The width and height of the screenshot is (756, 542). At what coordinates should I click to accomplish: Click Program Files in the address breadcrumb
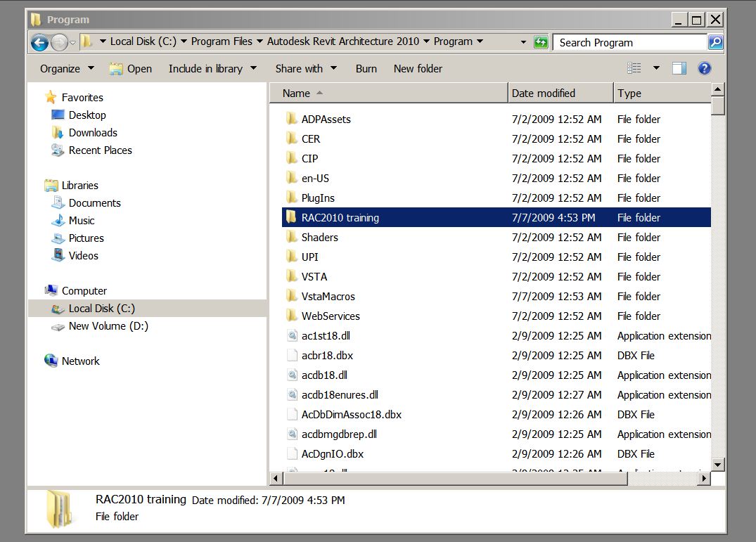(221, 41)
